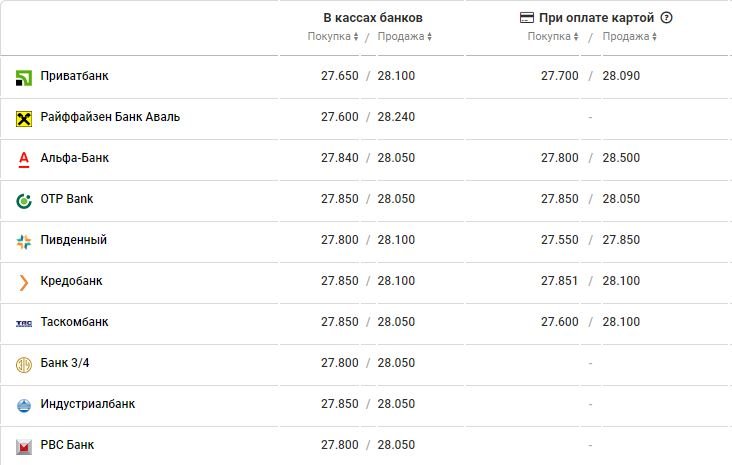
Task: Click the Банк 3/4 round logo
Action: [x=24, y=365]
